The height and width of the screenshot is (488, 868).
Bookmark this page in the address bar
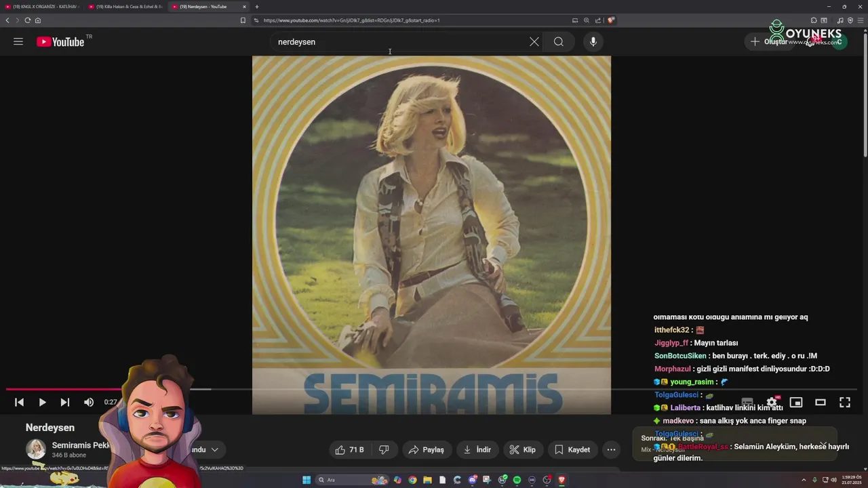point(243,20)
